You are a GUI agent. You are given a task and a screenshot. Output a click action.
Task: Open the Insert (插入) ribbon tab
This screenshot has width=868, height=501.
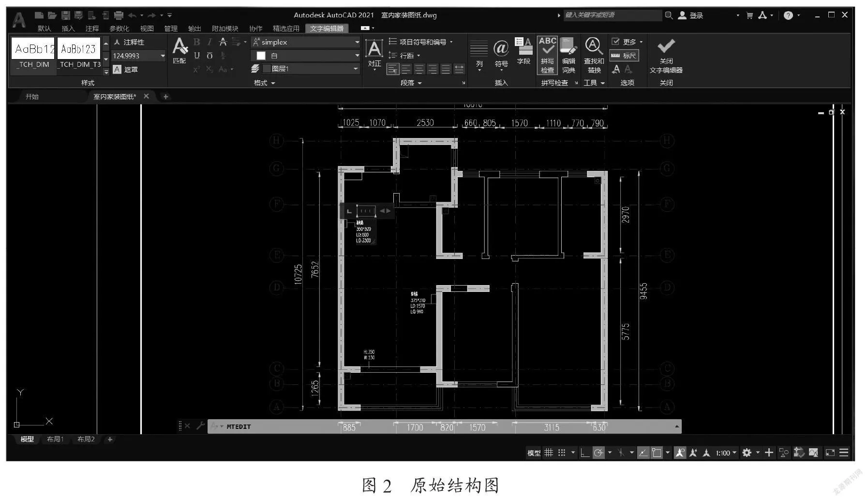(68, 29)
